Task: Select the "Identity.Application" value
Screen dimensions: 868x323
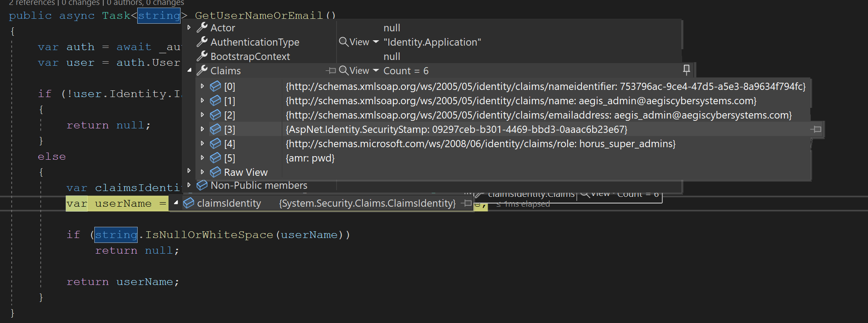Action: pyautogui.click(x=432, y=42)
